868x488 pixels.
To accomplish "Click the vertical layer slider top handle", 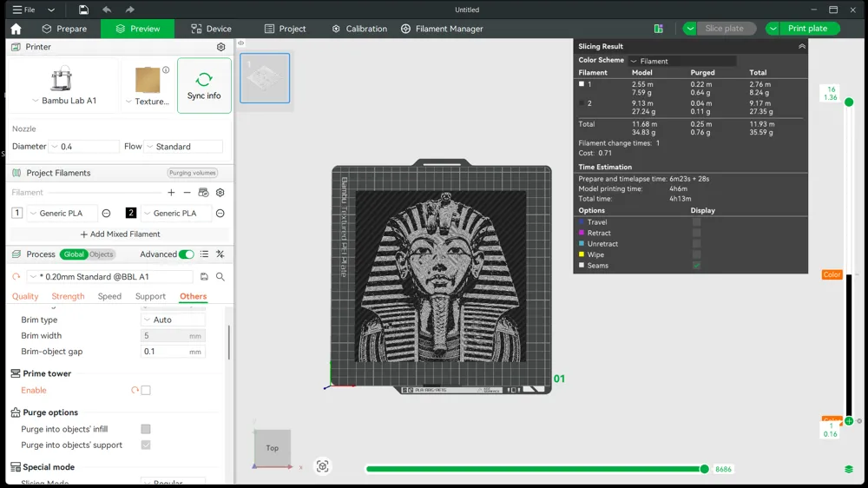I will (x=849, y=102).
